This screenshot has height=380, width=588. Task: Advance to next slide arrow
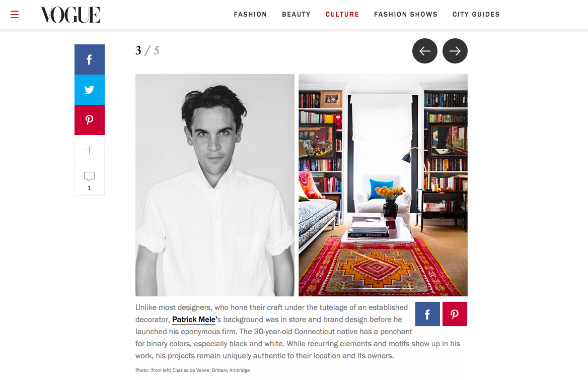tap(455, 51)
